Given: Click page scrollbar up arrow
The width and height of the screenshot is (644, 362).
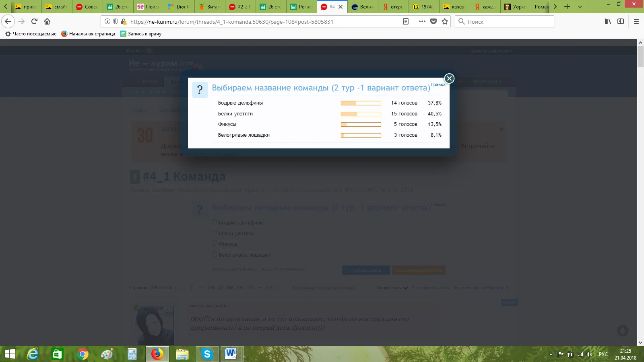Looking at the screenshot, I should pyautogui.click(x=640, y=43).
